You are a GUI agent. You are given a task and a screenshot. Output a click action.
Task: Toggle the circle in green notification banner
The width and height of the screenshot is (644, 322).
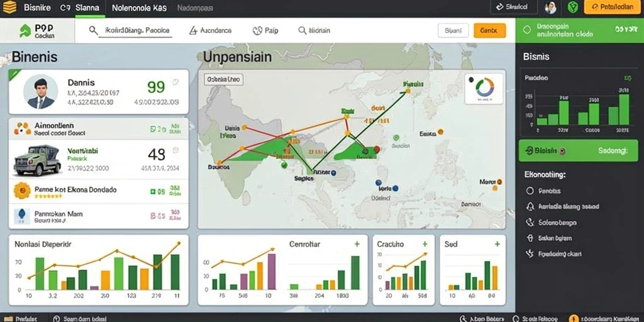click(x=526, y=30)
